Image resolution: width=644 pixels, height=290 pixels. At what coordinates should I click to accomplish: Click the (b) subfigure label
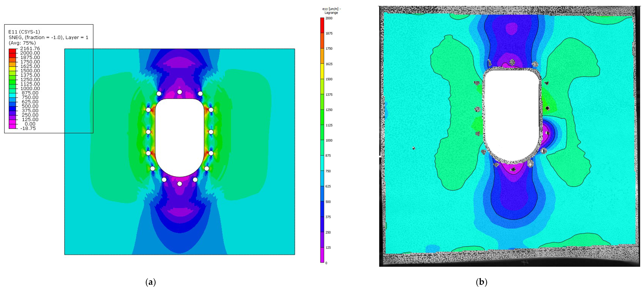[x=482, y=282]
